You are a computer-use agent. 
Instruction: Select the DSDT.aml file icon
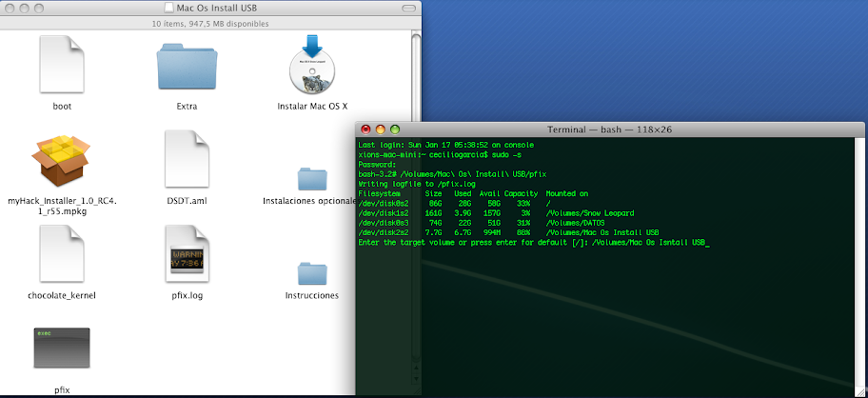tap(187, 159)
